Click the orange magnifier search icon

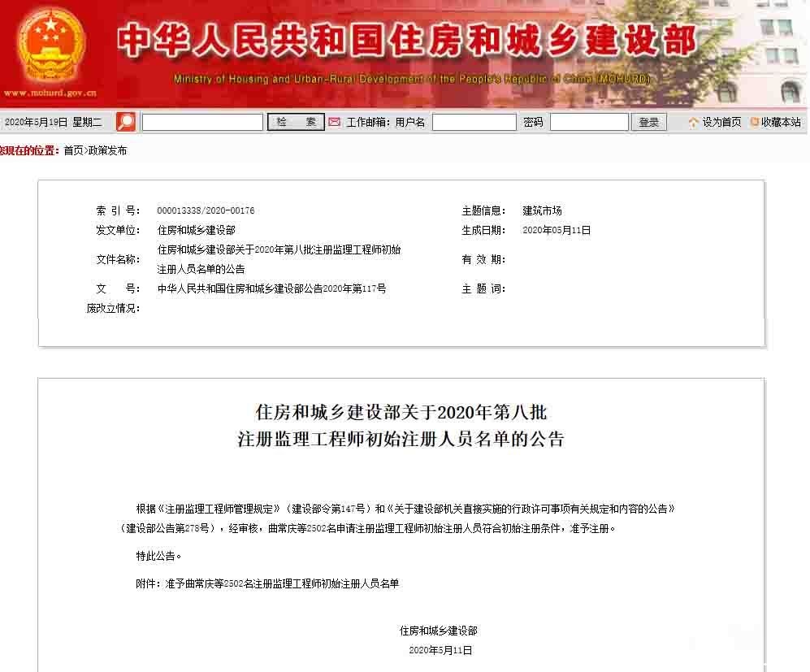click(126, 122)
